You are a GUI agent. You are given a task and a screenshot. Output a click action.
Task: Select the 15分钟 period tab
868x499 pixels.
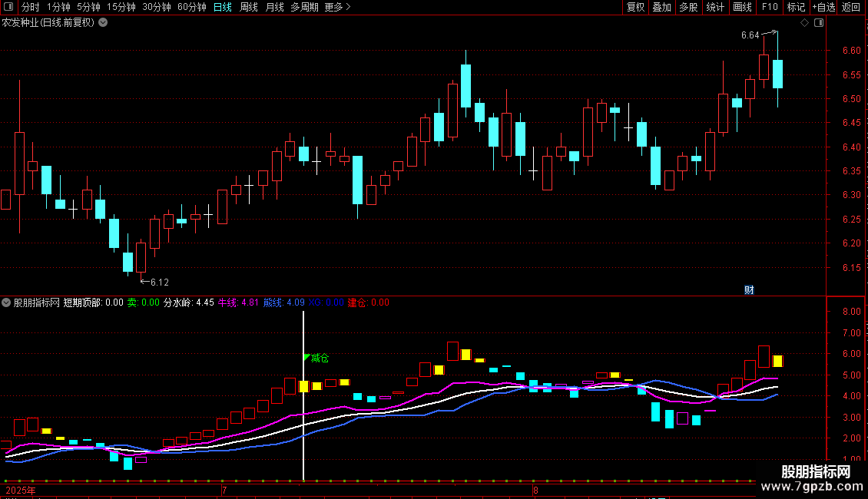coord(121,7)
